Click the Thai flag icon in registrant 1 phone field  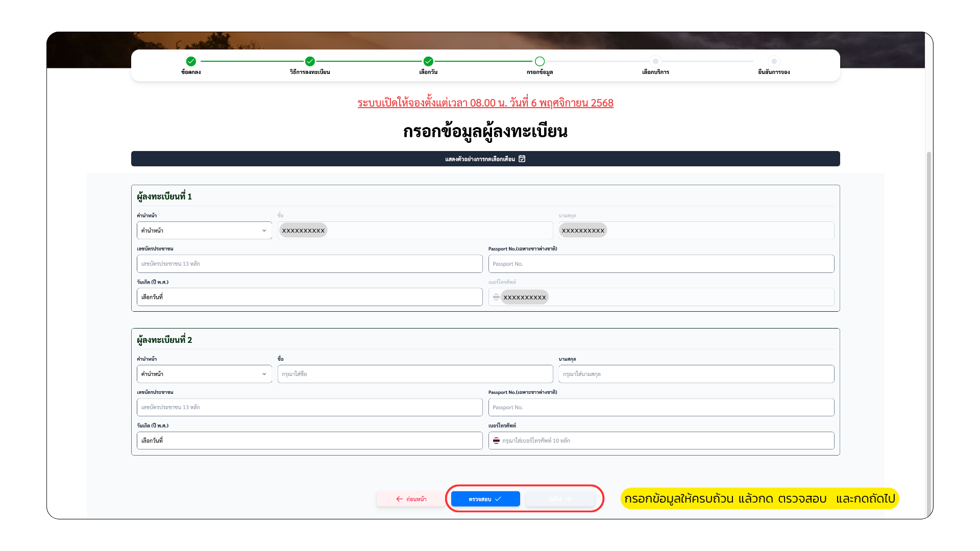point(496,297)
